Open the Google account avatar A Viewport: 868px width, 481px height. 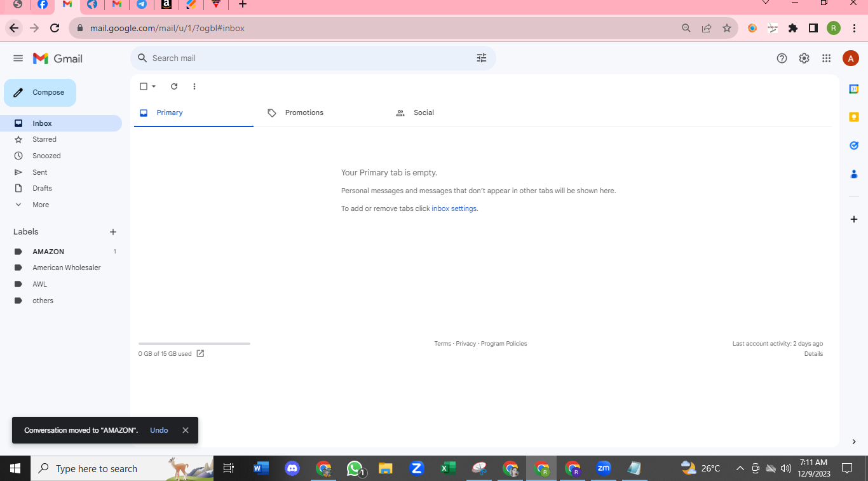(x=850, y=58)
